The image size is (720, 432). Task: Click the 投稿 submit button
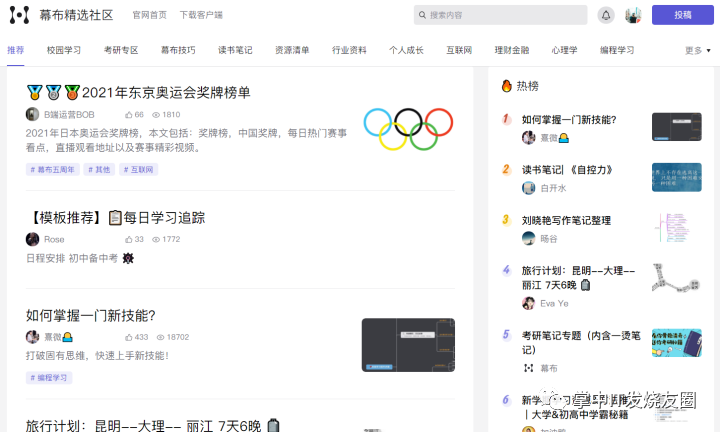pyautogui.click(x=683, y=15)
